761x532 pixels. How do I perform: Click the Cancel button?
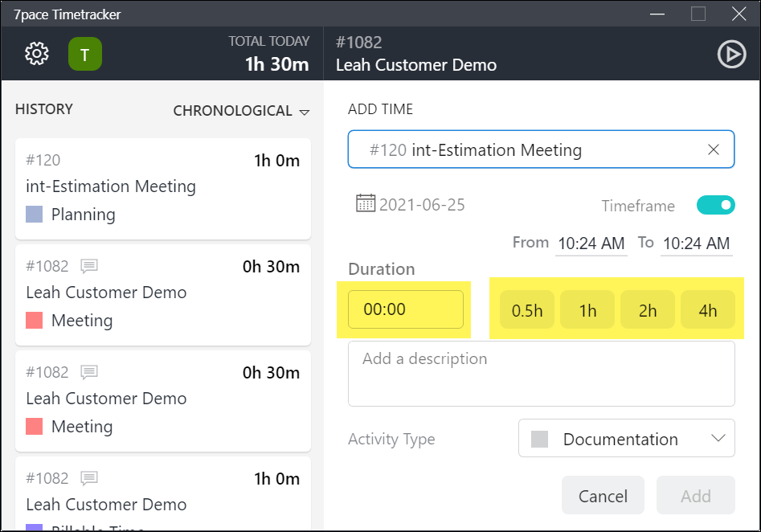tap(603, 495)
